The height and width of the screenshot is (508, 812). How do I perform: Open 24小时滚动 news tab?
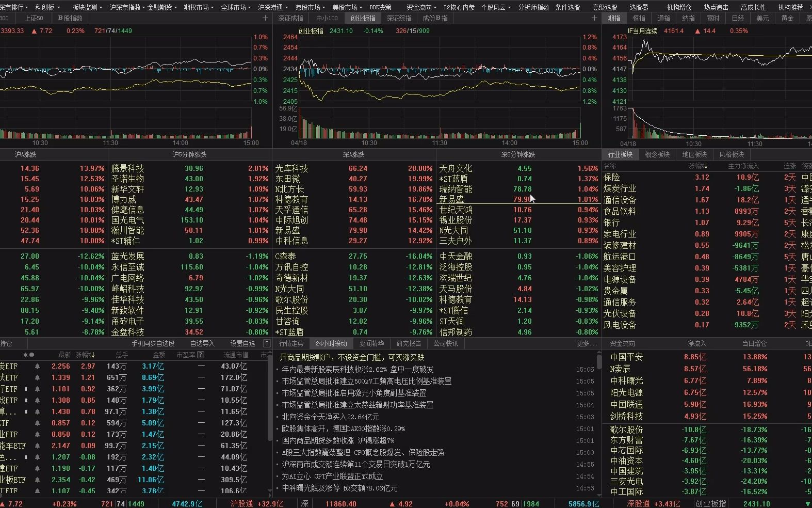331,343
